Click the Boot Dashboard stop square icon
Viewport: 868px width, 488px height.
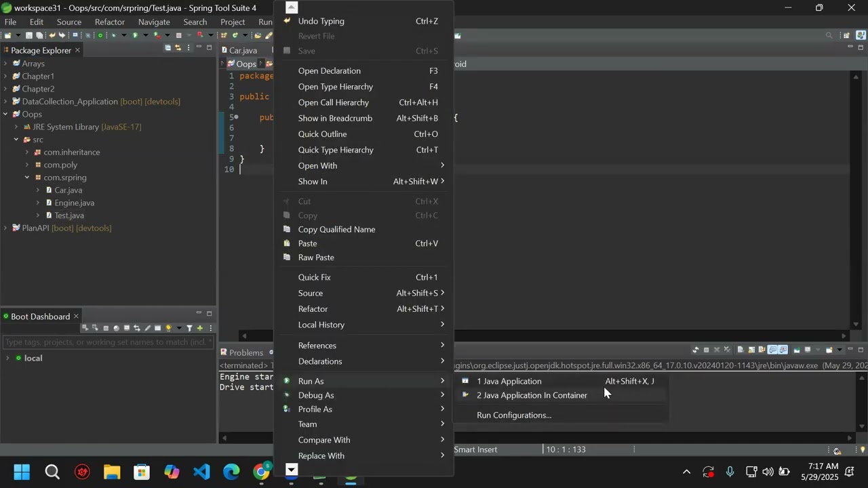(x=106, y=328)
